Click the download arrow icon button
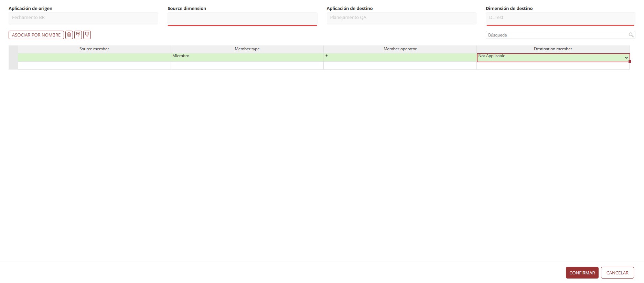 (x=87, y=35)
